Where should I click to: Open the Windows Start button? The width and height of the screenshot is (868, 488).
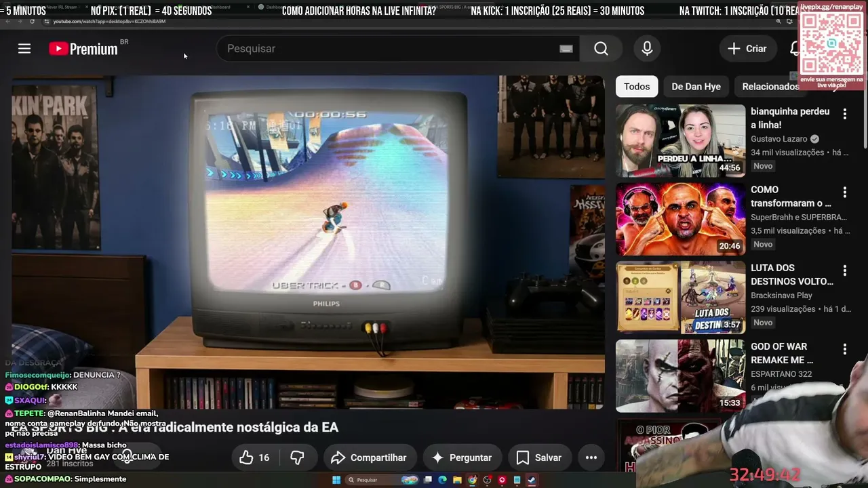point(335,480)
